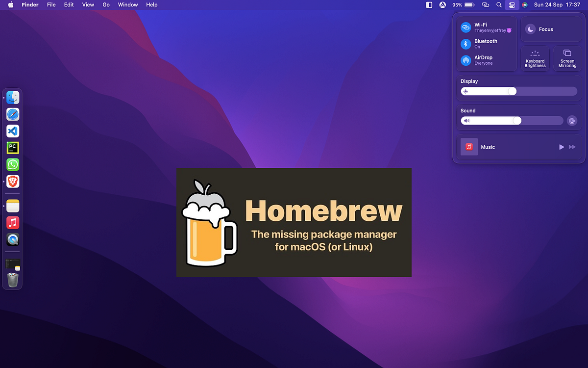Screen dimensions: 588x368
Task: Click the AirPlay audio output button beside Sound
Action: click(572, 120)
